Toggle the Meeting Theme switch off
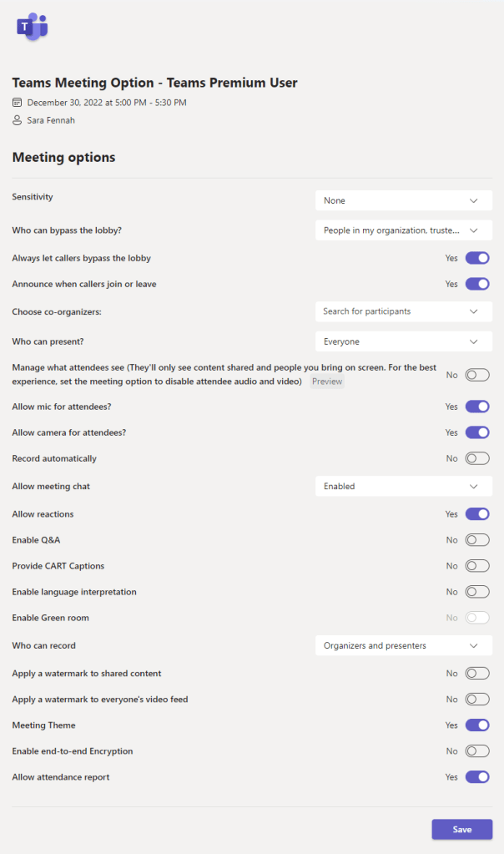 477,725
